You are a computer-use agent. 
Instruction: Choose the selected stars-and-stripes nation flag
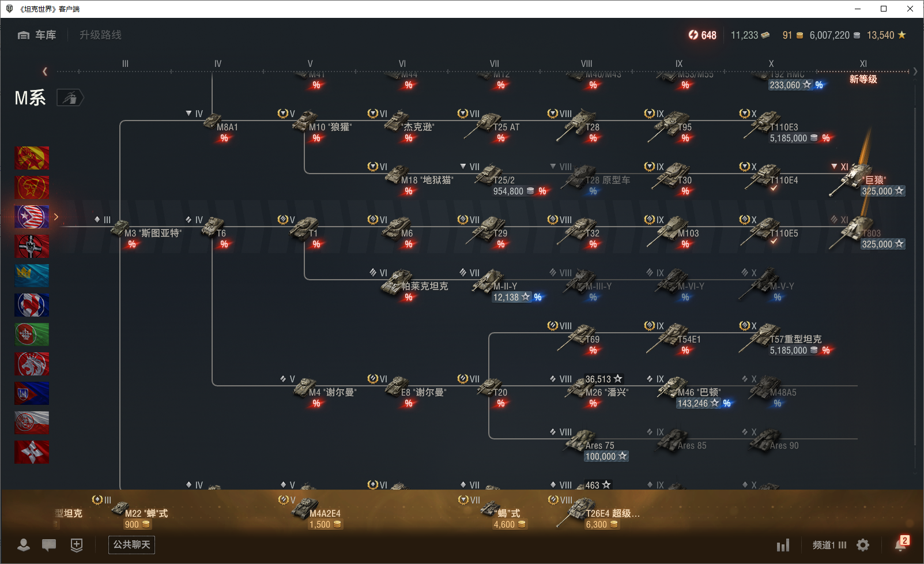[32, 217]
